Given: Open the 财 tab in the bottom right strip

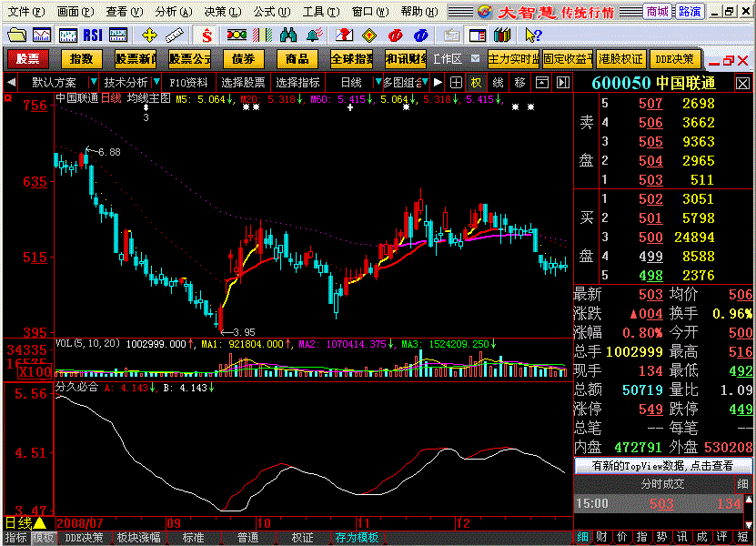Looking at the screenshot, I should click(601, 537).
